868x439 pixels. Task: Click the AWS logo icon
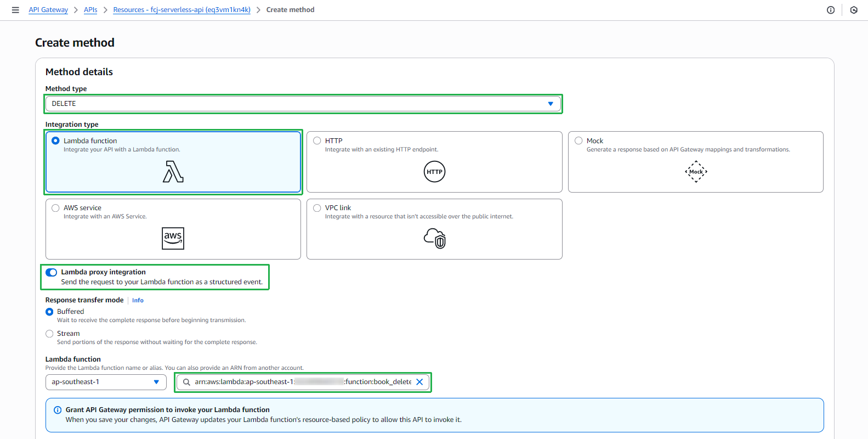[x=173, y=238]
